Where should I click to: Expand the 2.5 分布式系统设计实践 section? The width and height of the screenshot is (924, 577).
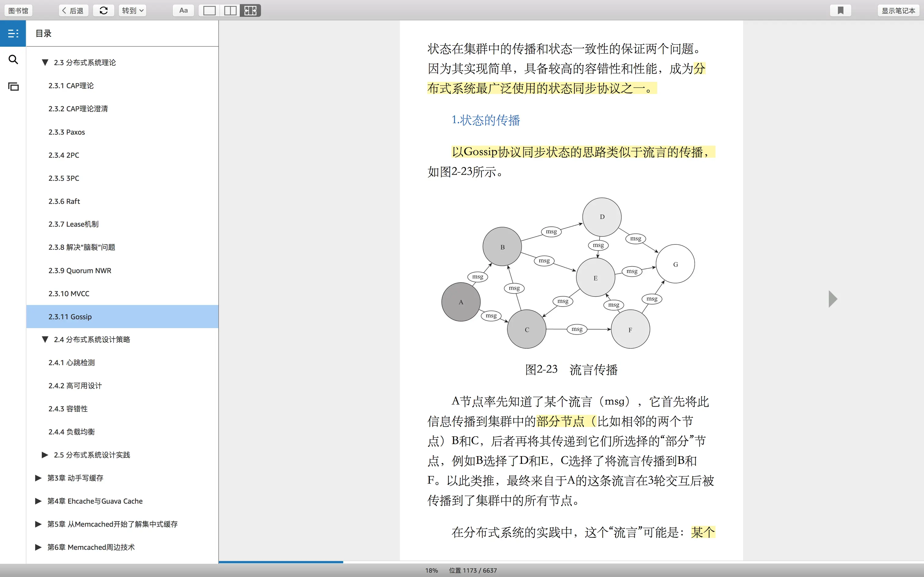(x=45, y=455)
